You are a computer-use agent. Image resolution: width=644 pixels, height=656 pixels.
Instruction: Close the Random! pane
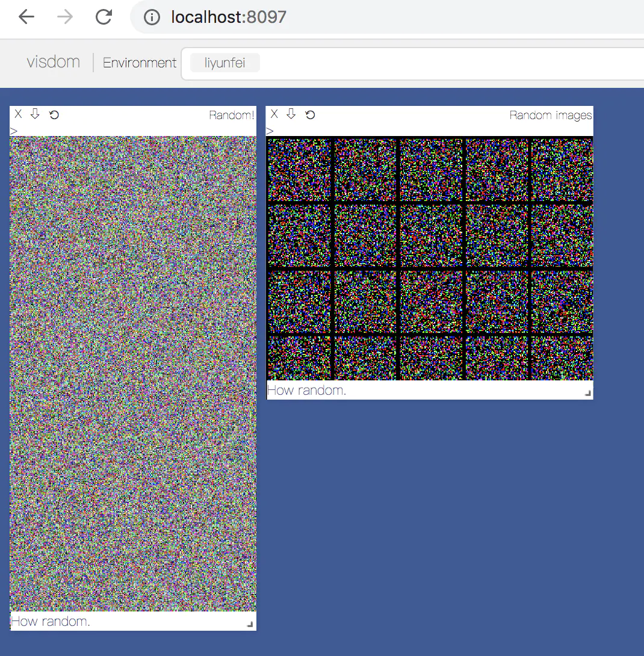pyautogui.click(x=18, y=114)
